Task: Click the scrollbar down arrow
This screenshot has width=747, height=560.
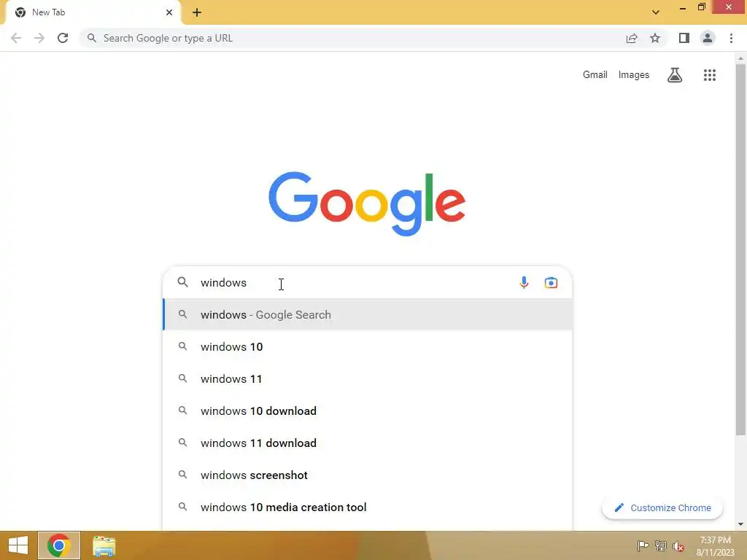Action: pyautogui.click(x=740, y=524)
